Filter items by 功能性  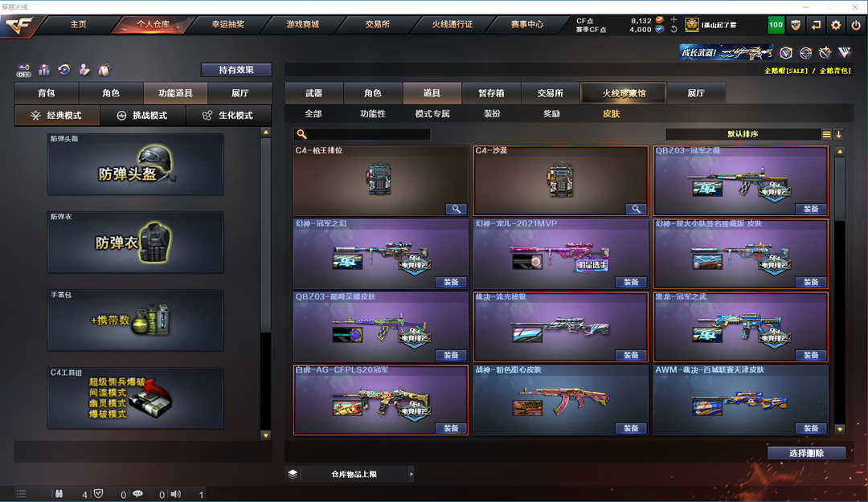[x=373, y=113]
